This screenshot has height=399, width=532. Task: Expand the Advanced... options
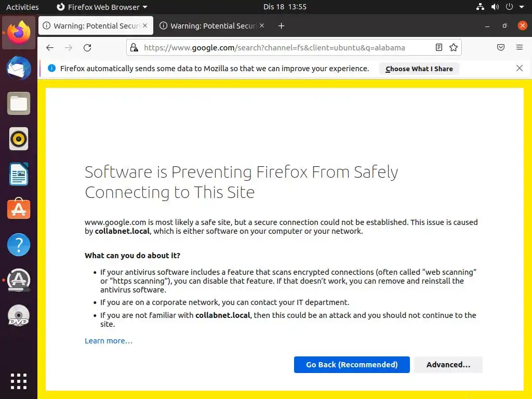448,365
